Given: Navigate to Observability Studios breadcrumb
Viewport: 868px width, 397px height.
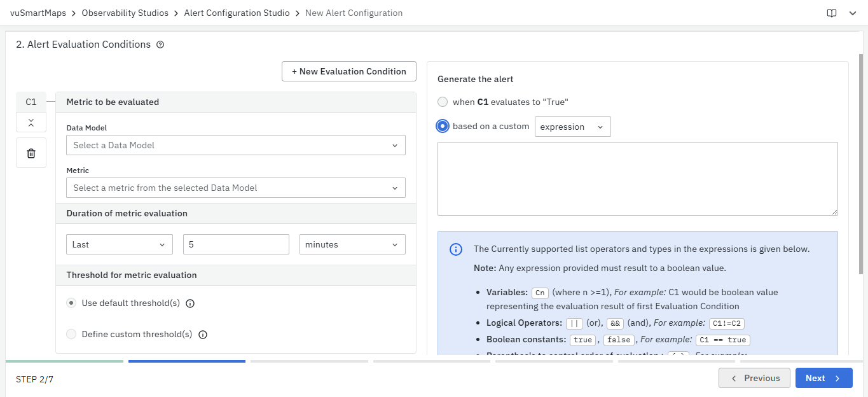Looking at the screenshot, I should [125, 13].
